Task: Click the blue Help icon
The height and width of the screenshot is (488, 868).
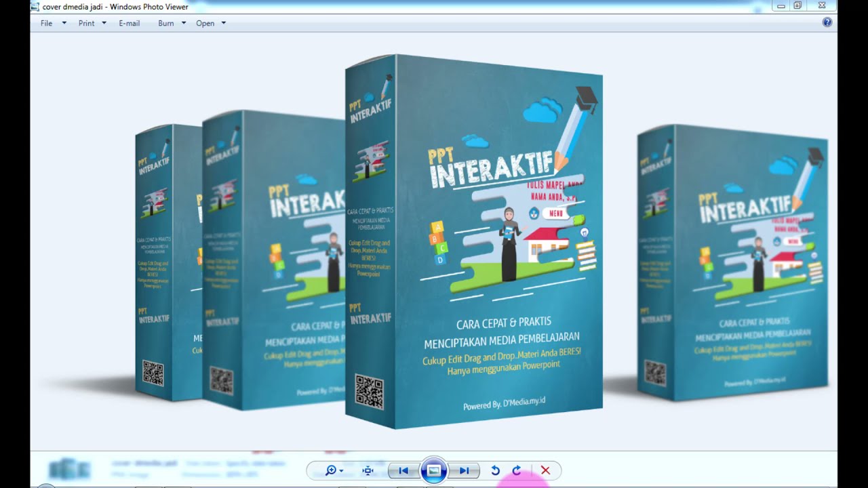Action: click(827, 22)
